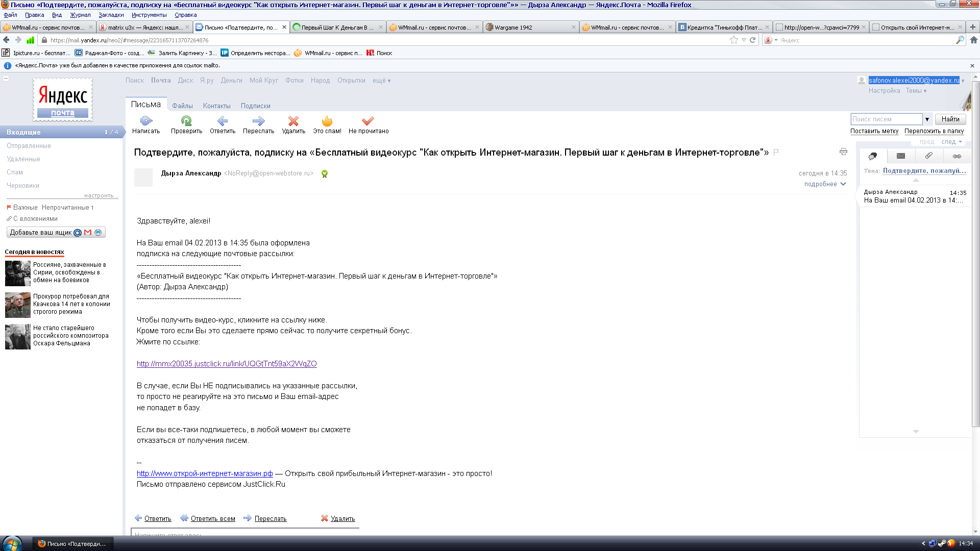Image resolution: width=980 pixels, height=551 pixels.
Task: Open the justclick.ru confirmation link
Action: tap(227, 364)
